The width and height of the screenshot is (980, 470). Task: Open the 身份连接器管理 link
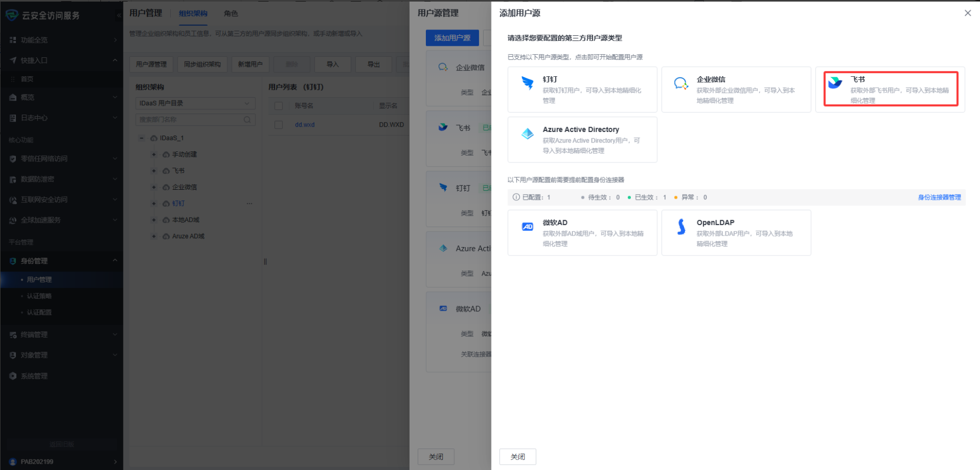point(939,198)
